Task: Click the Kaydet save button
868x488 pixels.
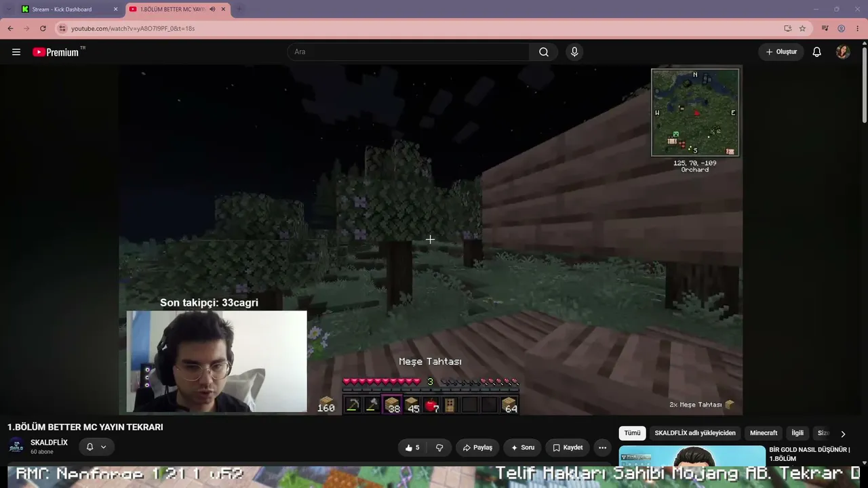Action: click(568, 447)
